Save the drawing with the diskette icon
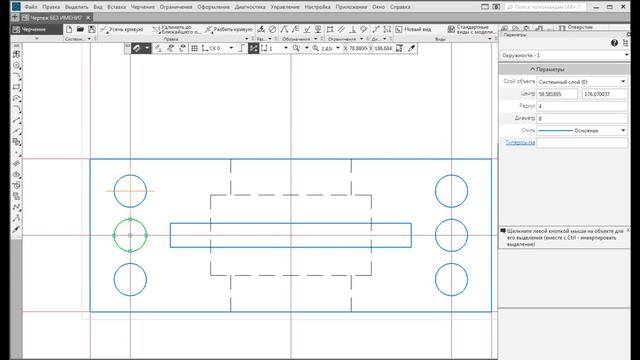 [x=92, y=29]
